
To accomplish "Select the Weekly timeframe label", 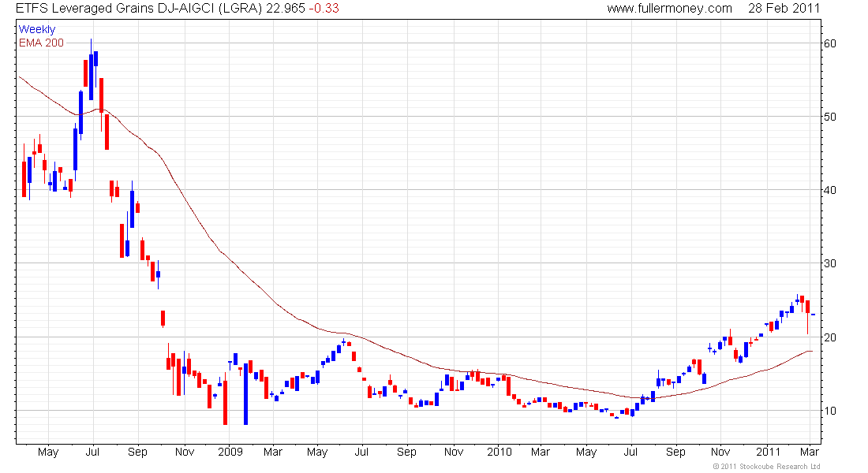I will point(37,29).
